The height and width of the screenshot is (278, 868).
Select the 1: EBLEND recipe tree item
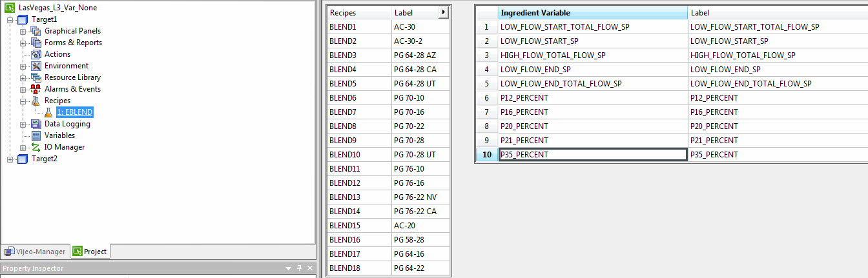75,112
